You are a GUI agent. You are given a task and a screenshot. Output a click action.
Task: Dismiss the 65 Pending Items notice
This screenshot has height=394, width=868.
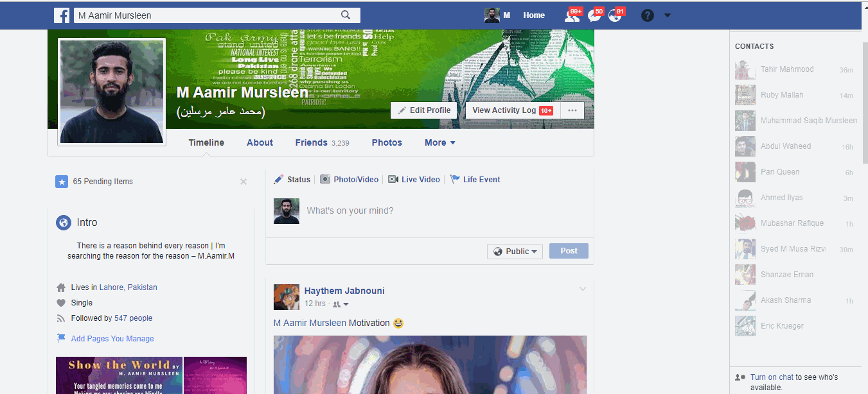[x=244, y=182]
